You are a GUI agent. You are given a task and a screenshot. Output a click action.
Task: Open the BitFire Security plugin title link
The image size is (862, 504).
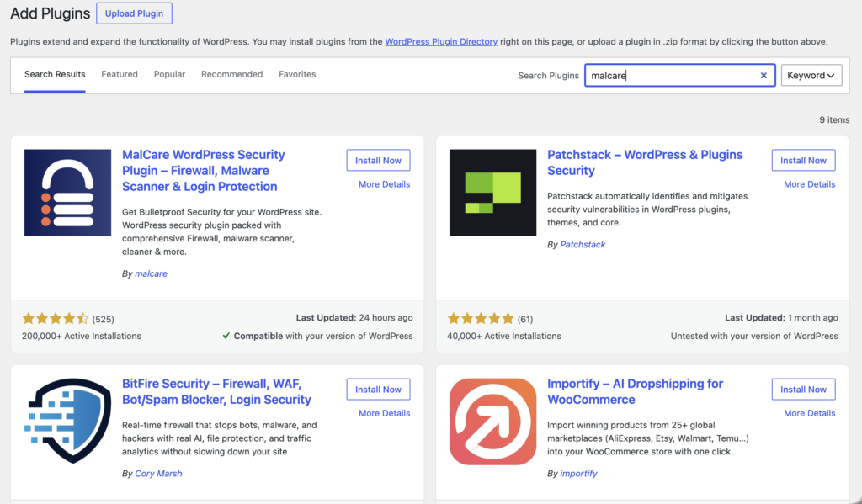coord(216,391)
